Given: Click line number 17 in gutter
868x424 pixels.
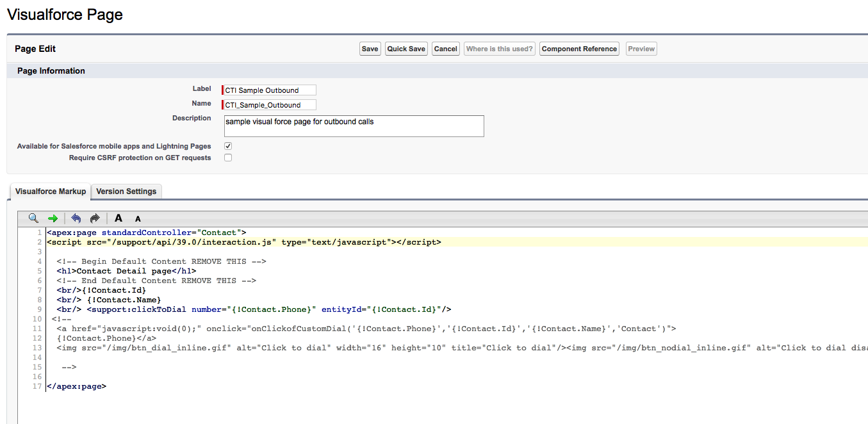Looking at the screenshot, I should [x=38, y=386].
